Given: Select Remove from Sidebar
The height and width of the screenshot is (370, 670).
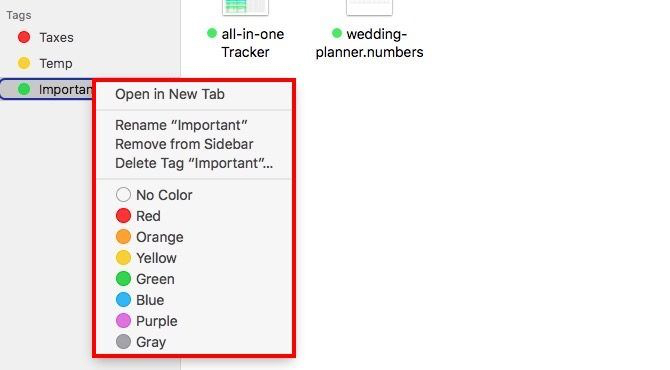Looking at the screenshot, I should tap(184, 144).
